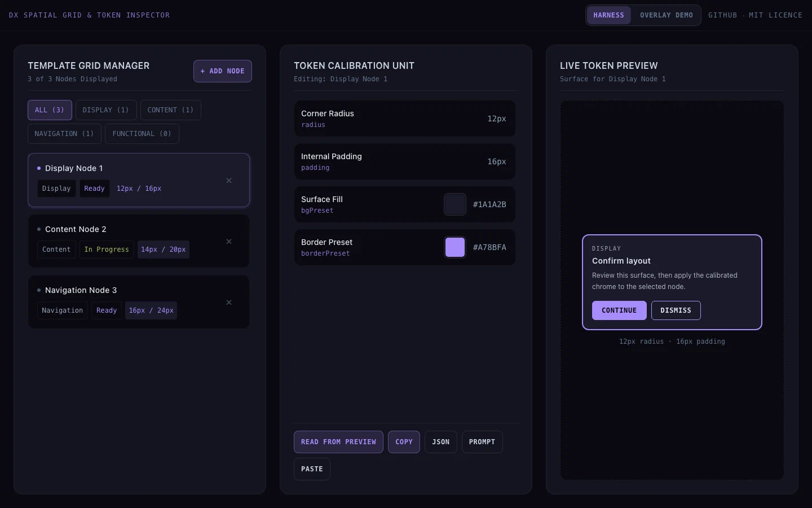The image size is (812, 508).
Task: Click the Ready tag on Navigation Node 3
Action: tap(107, 310)
